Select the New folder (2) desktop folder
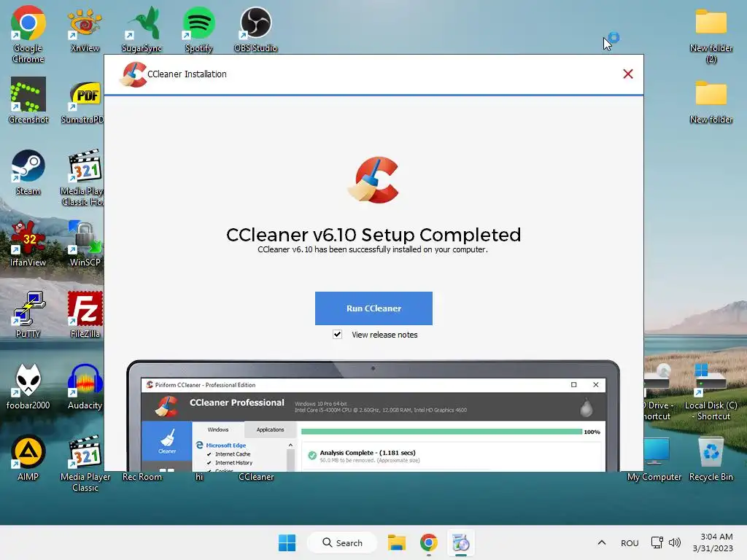The image size is (747, 560). click(711, 35)
